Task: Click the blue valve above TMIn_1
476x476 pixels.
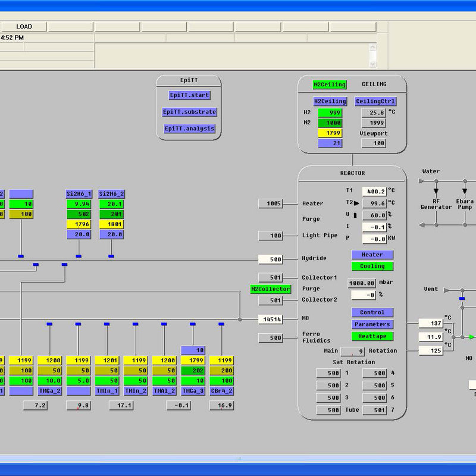Action: coord(107,324)
